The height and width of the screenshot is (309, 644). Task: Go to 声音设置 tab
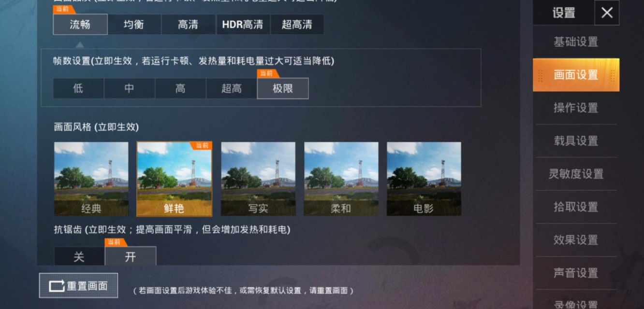click(576, 273)
